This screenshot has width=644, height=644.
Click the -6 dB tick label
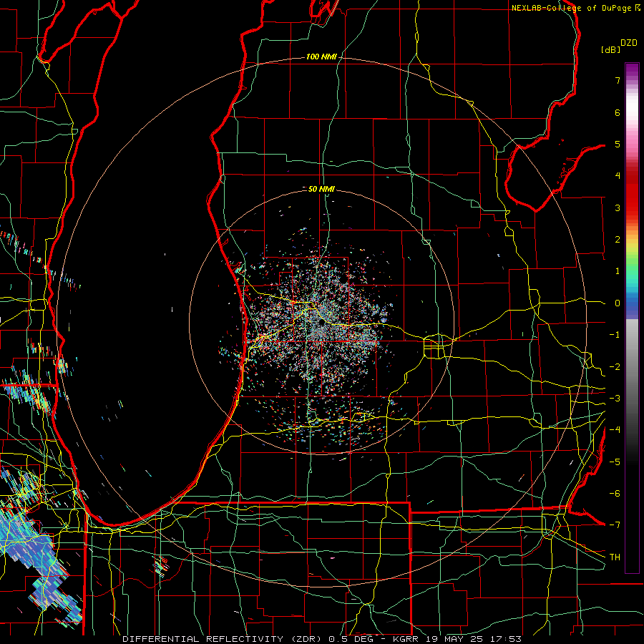click(x=615, y=493)
